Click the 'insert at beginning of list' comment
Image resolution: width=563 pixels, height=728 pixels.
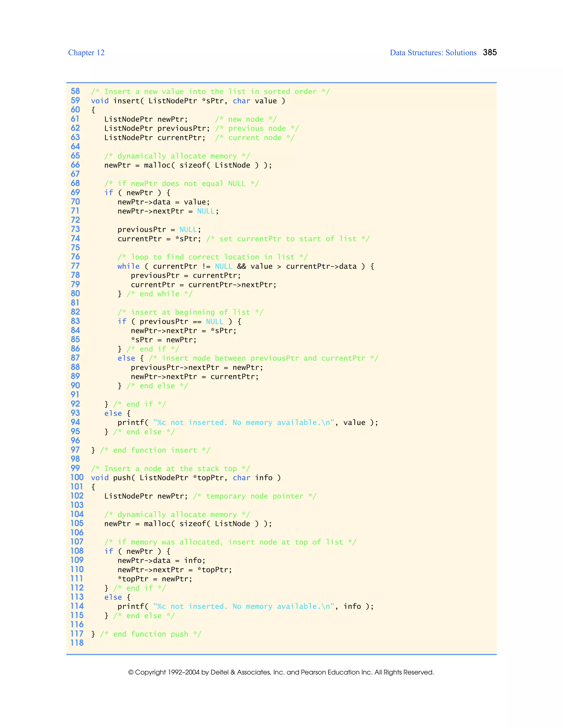(190, 312)
